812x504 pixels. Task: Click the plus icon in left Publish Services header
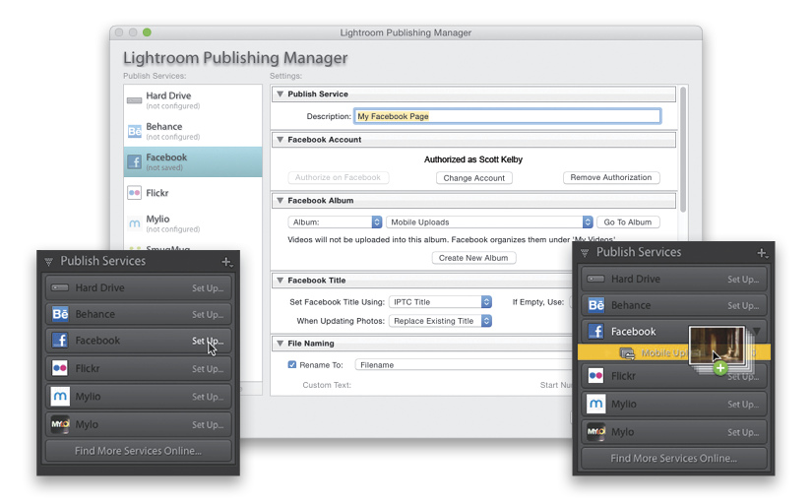tap(226, 262)
